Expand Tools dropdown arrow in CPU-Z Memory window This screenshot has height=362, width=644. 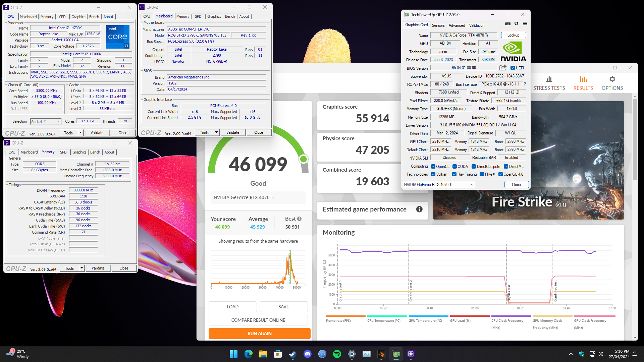pyautogui.click(x=82, y=268)
